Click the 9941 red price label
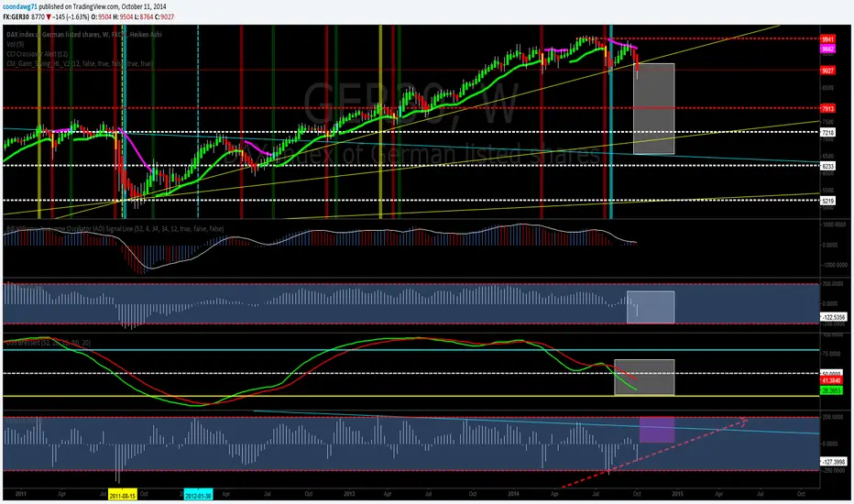Screen dimensions: 854x504 (x=827, y=39)
